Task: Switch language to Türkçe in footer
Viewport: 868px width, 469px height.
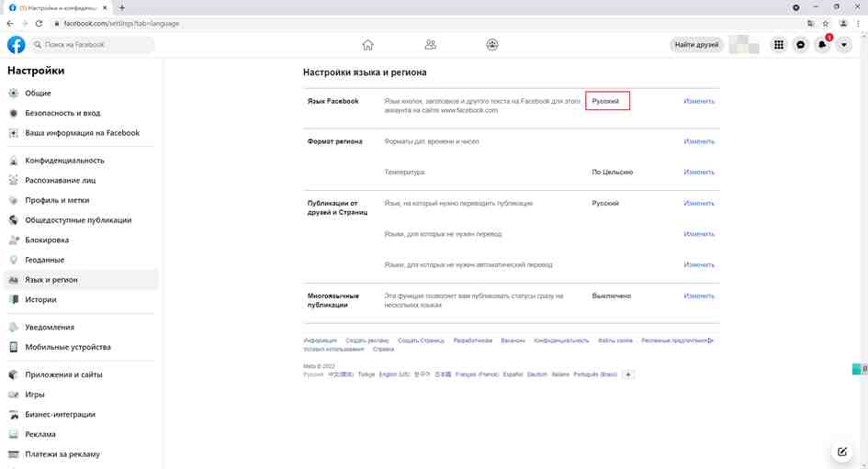Action: tap(366, 375)
